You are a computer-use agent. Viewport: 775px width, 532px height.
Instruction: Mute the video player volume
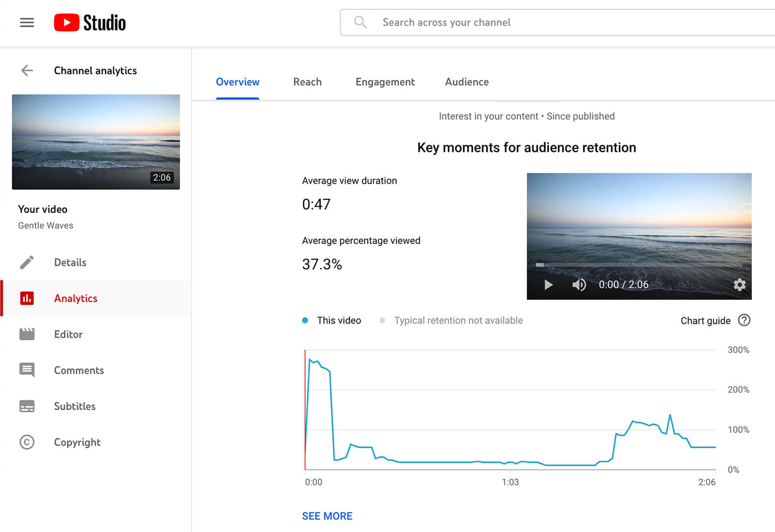coord(578,285)
